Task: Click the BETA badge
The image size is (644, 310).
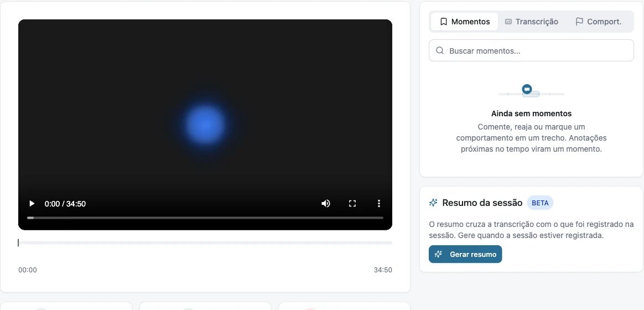Action: coord(540,203)
